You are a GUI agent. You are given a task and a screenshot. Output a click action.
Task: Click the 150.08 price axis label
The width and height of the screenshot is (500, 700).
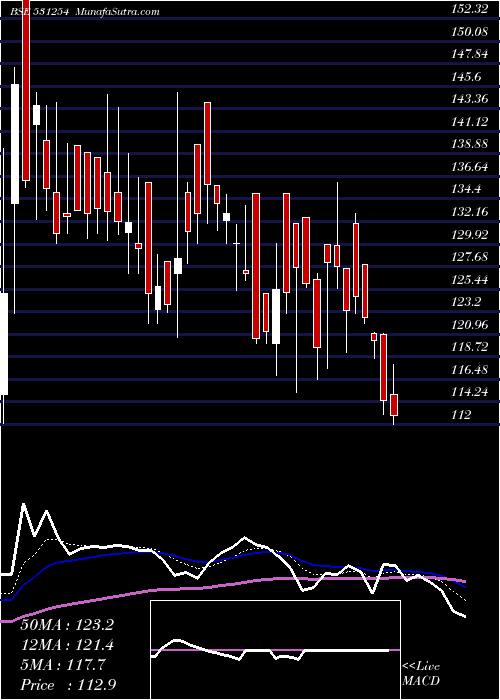pos(470,31)
